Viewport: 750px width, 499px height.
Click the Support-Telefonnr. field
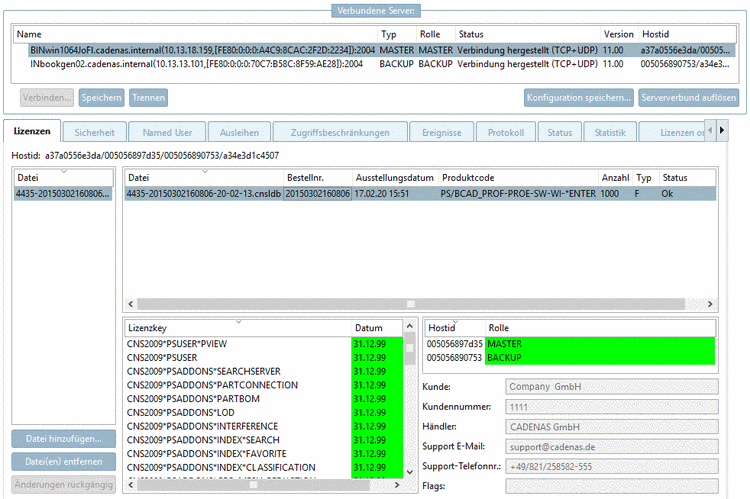click(x=612, y=466)
